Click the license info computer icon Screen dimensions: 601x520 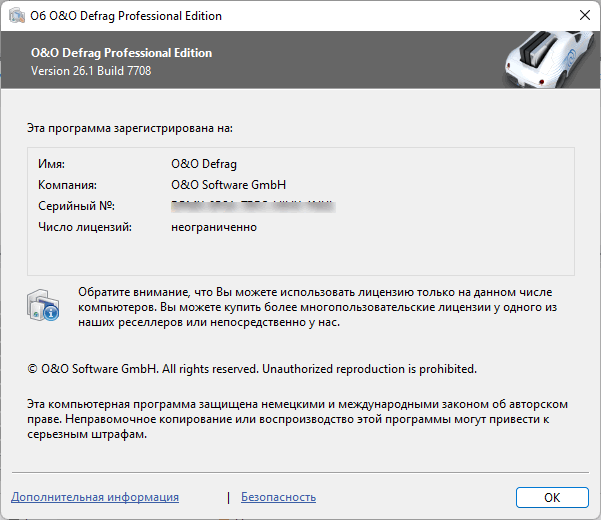click(x=44, y=304)
